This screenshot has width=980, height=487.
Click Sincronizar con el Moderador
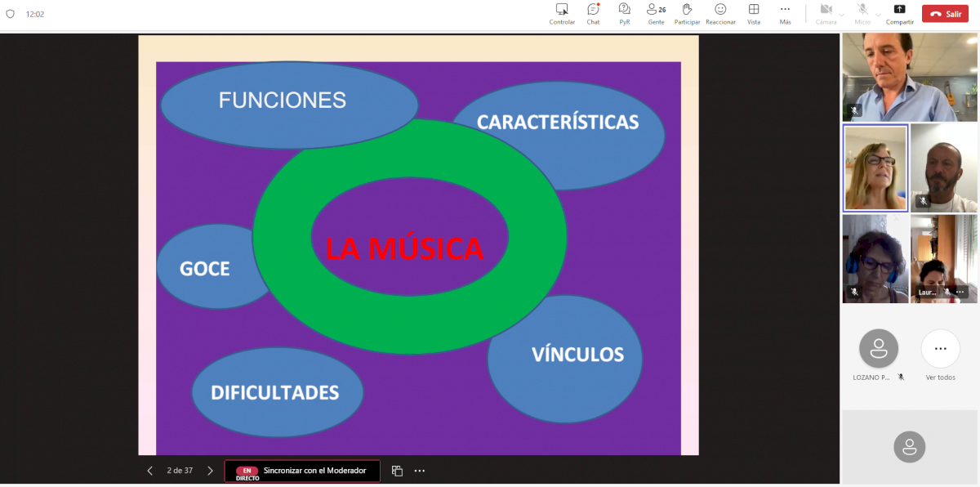click(302, 471)
